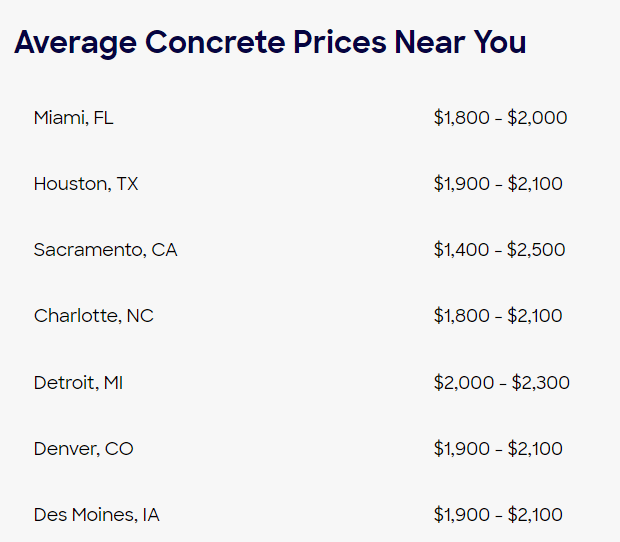Viewport: 620px width, 542px height.
Task: Select the Denver, CO city label
Action: (83, 449)
